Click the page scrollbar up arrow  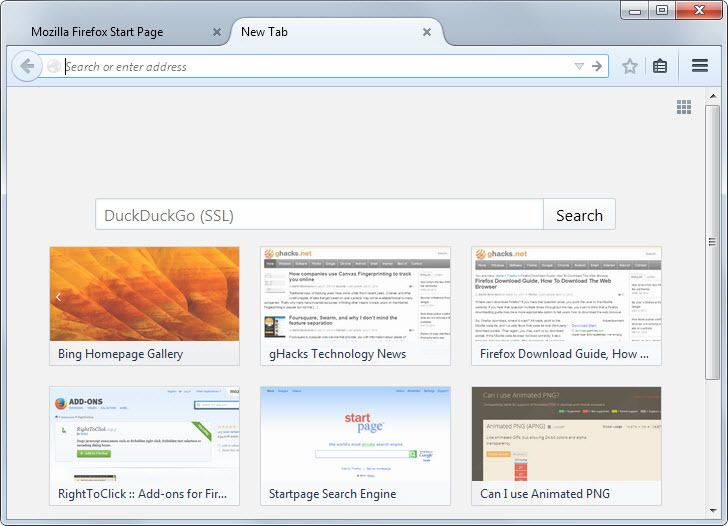pyautogui.click(x=713, y=96)
